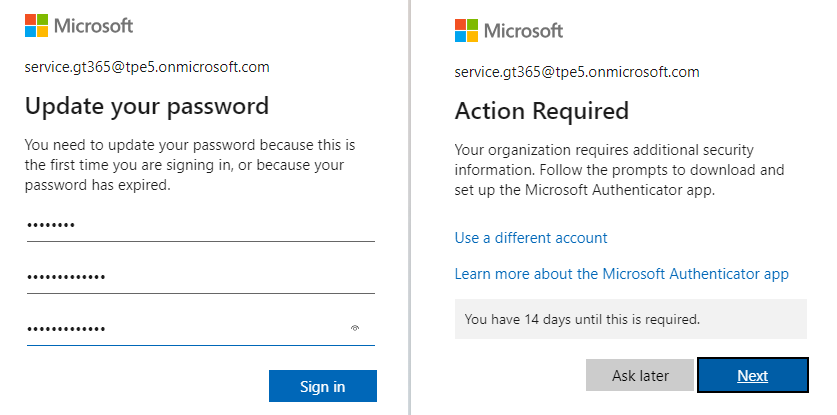The width and height of the screenshot is (837, 415).
Task: Open the 'Use a different account' link
Action: click(531, 238)
